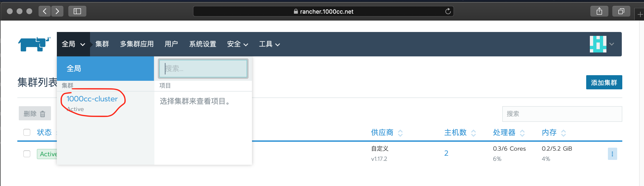The image size is (644, 186).
Task: Go back with Safari back arrow
Action: [45, 11]
